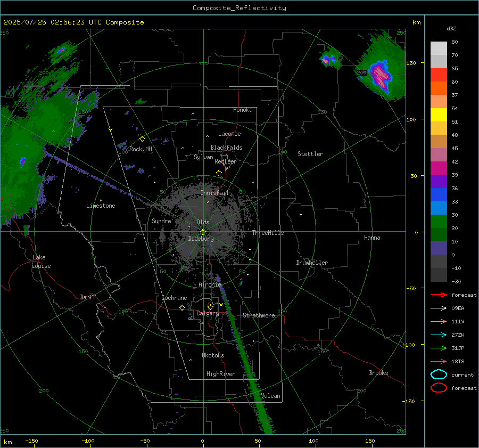Click the Sundre label
Viewport: 479px width, 448px height.
tap(161, 221)
